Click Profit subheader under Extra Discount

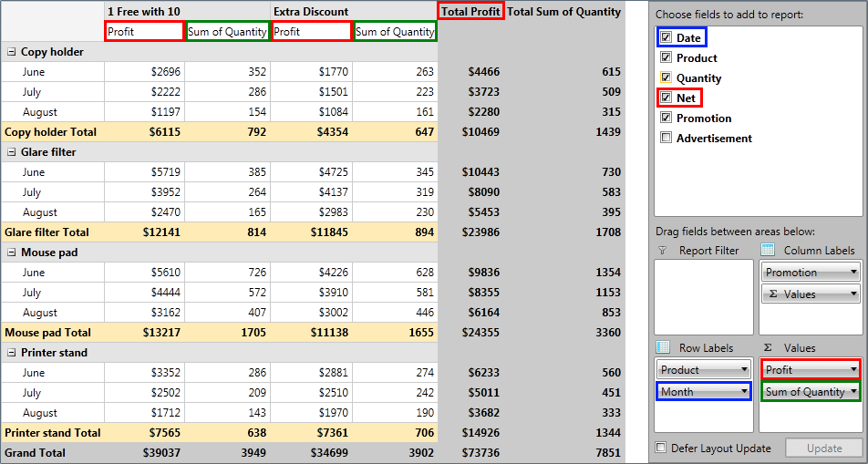pos(312,32)
